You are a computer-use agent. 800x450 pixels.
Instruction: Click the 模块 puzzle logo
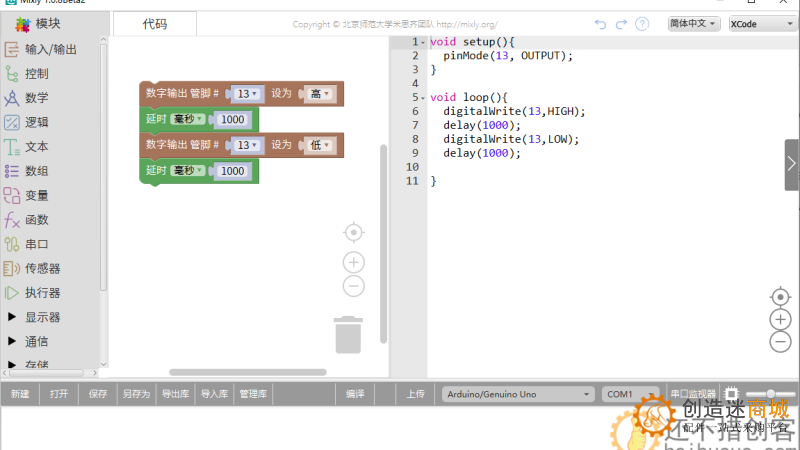tap(22, 24)
